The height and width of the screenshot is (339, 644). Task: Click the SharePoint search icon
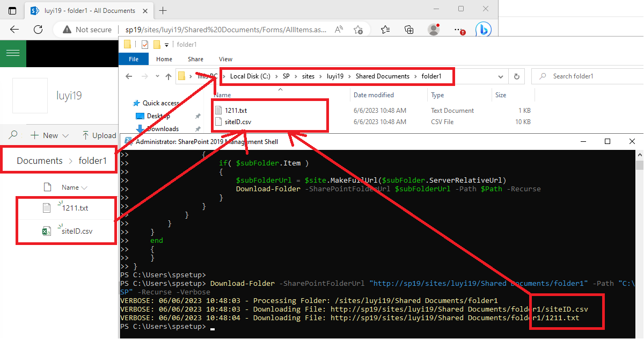point(13,135)
